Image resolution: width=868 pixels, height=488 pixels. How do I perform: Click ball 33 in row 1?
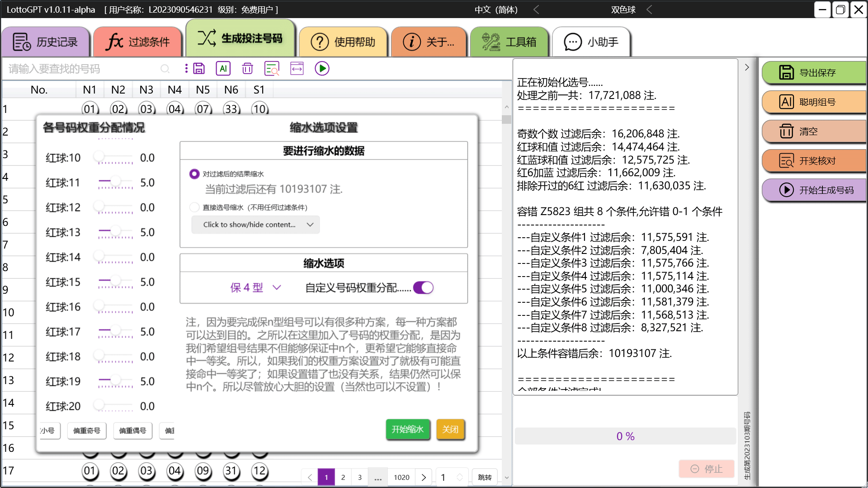[x=231, y=109]
